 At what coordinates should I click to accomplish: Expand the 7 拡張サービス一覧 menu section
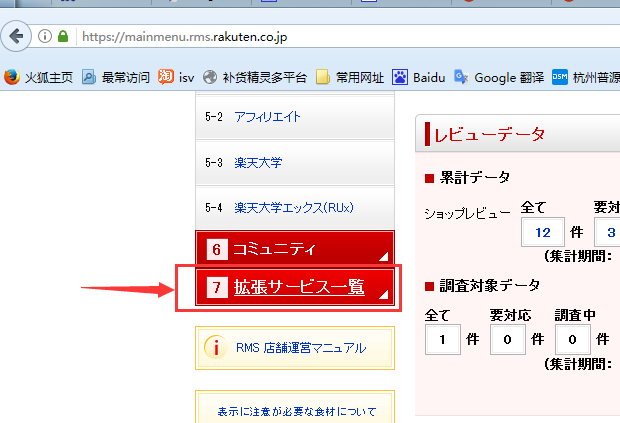click(295, 287)
